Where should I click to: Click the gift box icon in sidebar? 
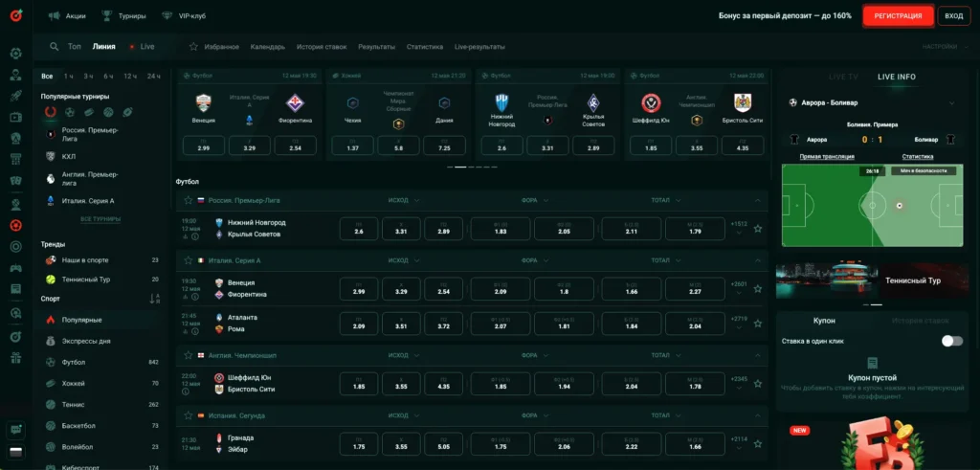pos(15,357)
